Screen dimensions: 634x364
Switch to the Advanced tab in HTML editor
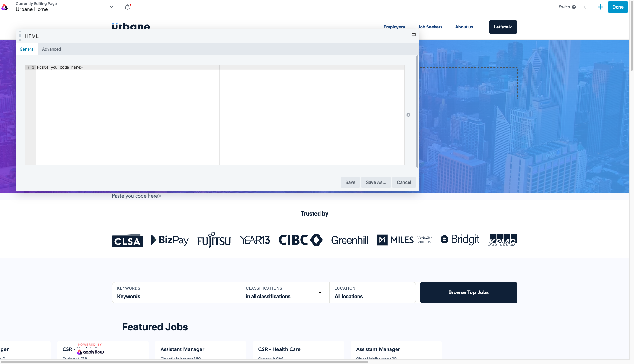coord(51,49)
